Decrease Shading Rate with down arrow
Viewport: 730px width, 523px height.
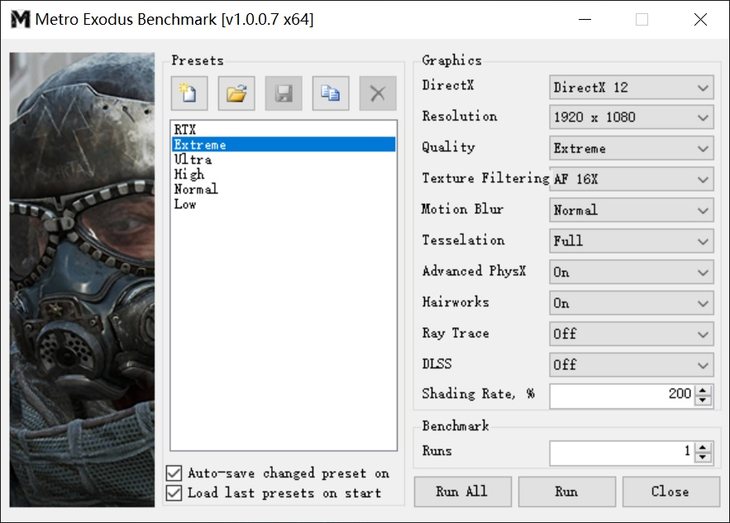pos(703,401)
